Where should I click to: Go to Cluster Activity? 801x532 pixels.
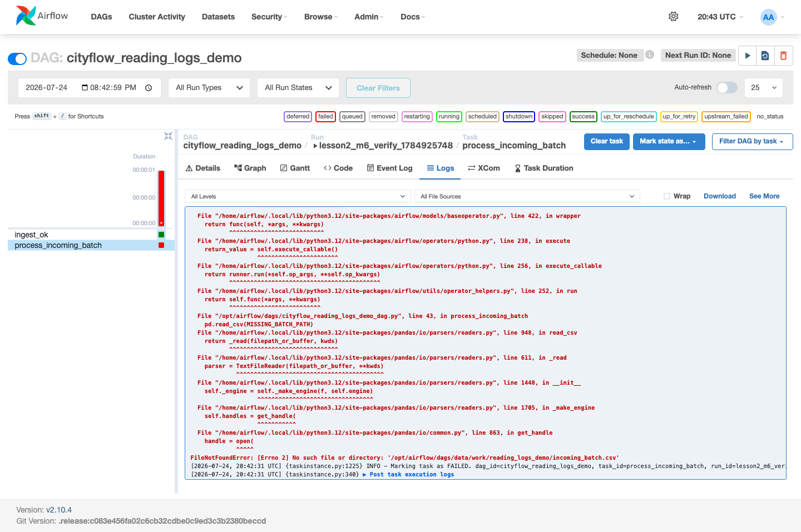[157, 17]
